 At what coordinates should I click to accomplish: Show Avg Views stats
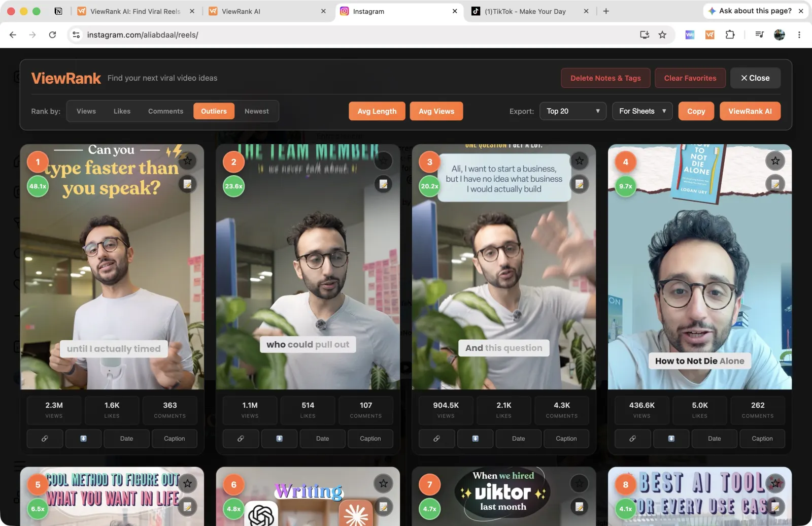(436, 111)
